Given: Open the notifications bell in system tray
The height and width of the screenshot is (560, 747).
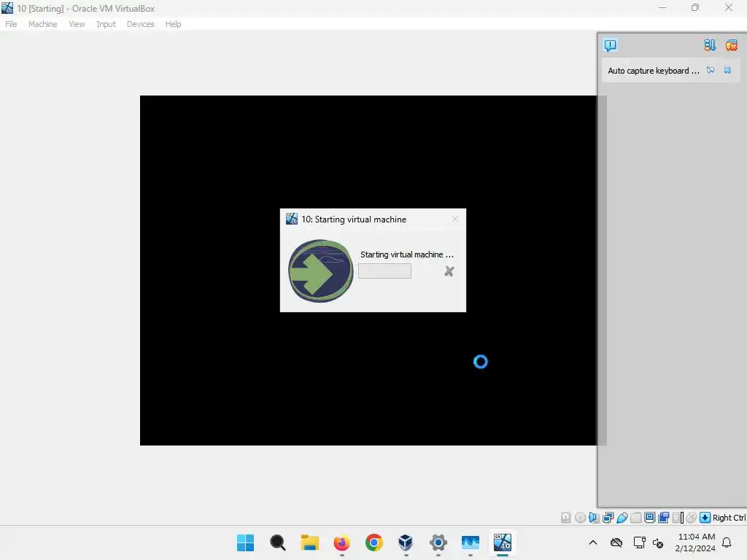Looking at the screenshot, I should coord(727,542).
